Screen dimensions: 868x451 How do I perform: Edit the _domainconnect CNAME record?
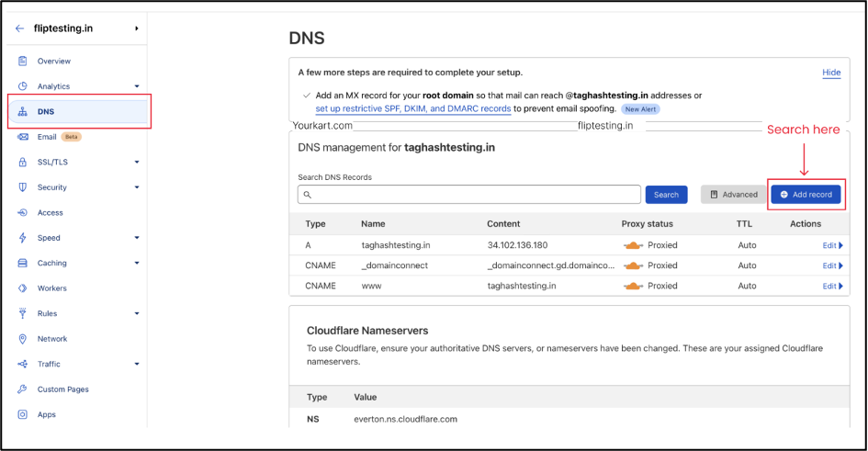click(832, 265)
